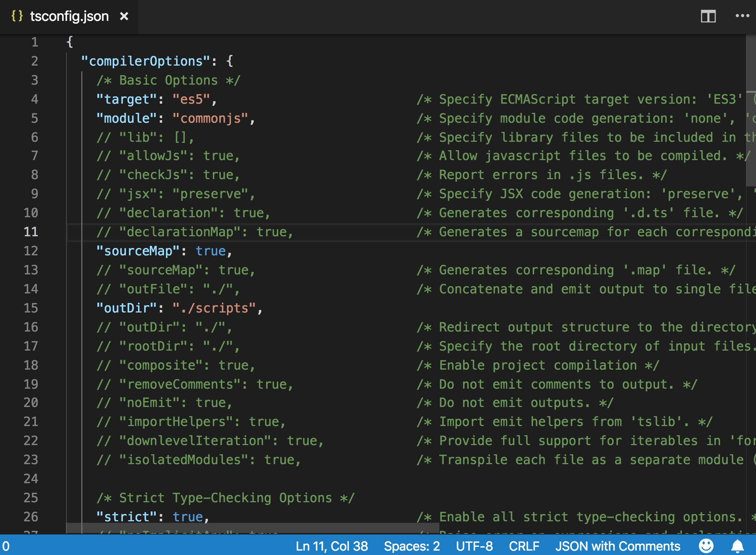Click the JSON braces file icon

coord(17,16)
